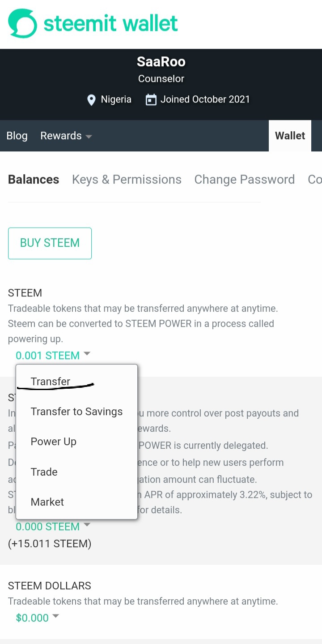
Task: Click the steemit wallet title text
Action: 110,23
